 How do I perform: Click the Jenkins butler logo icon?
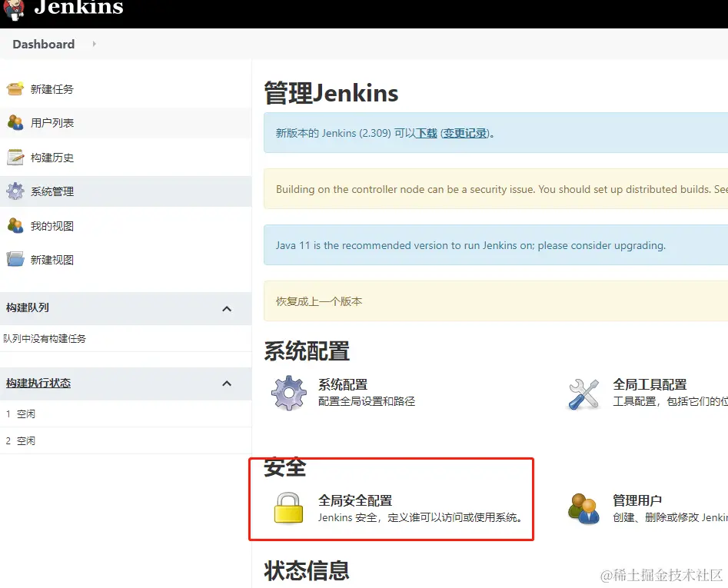click(14, 9)
